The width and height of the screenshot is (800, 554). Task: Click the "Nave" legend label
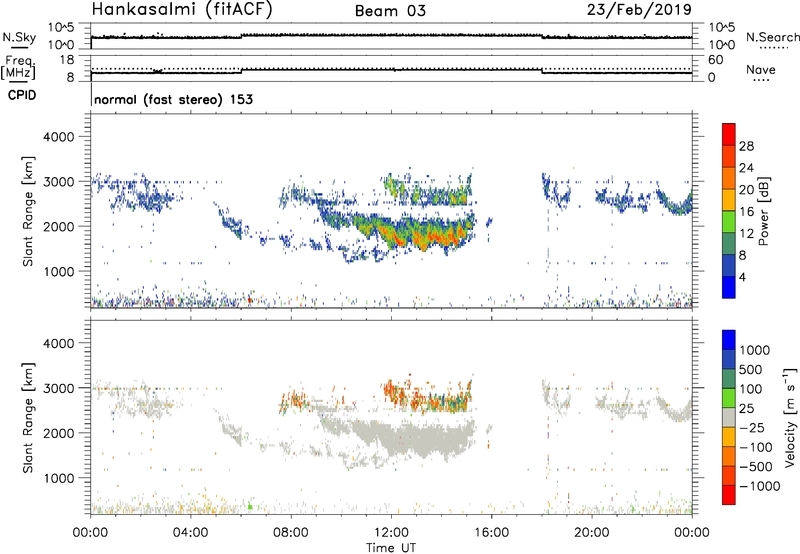click(x=761, y=69)
